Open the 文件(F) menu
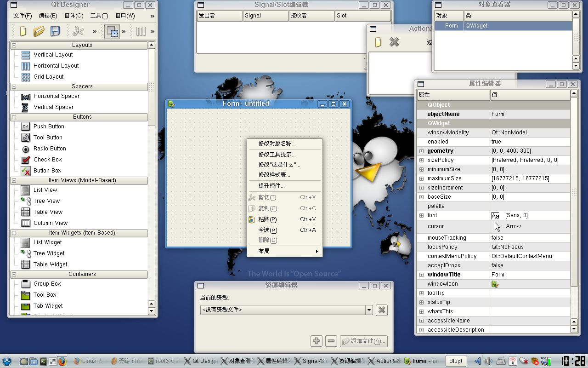 [23, 16]
